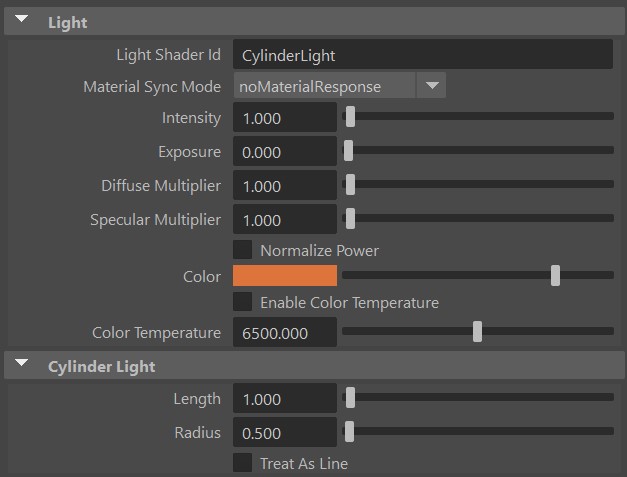Click the Exposure slider handle
Image resolution: width=627 pixels, height=477 pixels.
[349, 152]
